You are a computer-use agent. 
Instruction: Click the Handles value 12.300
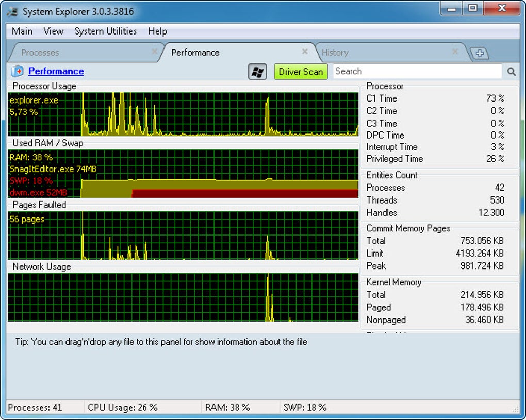(491, 212)
